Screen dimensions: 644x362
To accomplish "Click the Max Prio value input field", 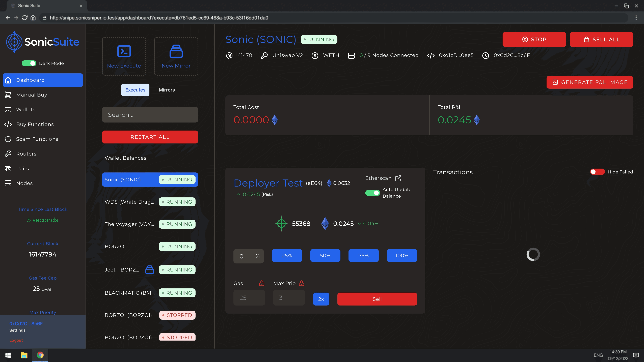I will tap(289, 298).
